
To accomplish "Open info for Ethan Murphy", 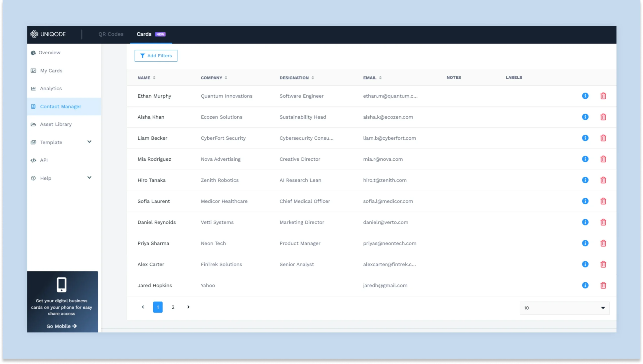I will coord(585,96).
